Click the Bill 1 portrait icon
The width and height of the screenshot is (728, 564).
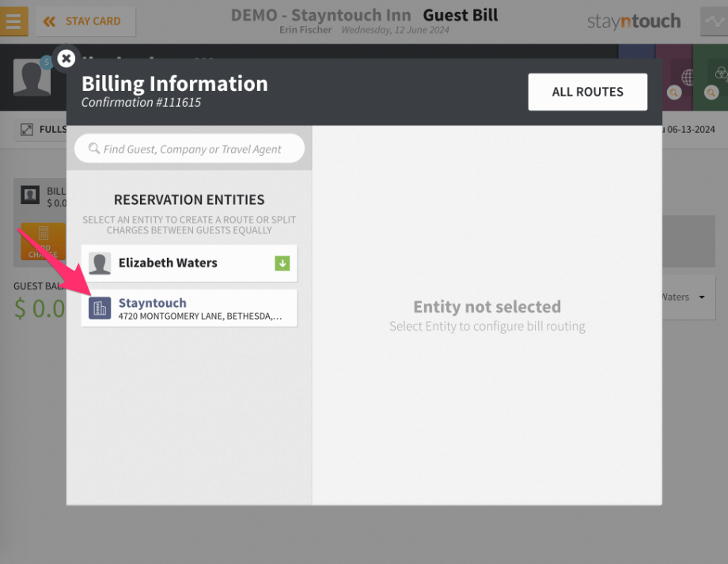click(x=30, y=195)
